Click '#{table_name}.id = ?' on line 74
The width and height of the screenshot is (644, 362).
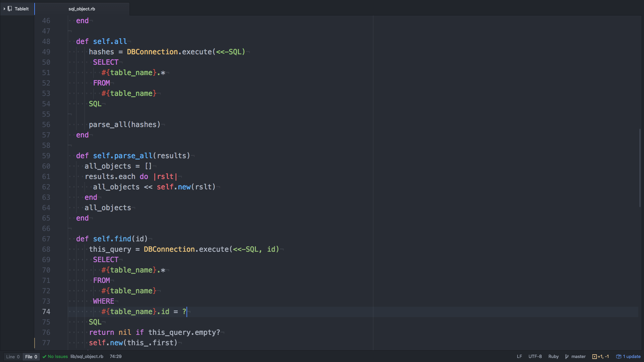pos(144,312)
